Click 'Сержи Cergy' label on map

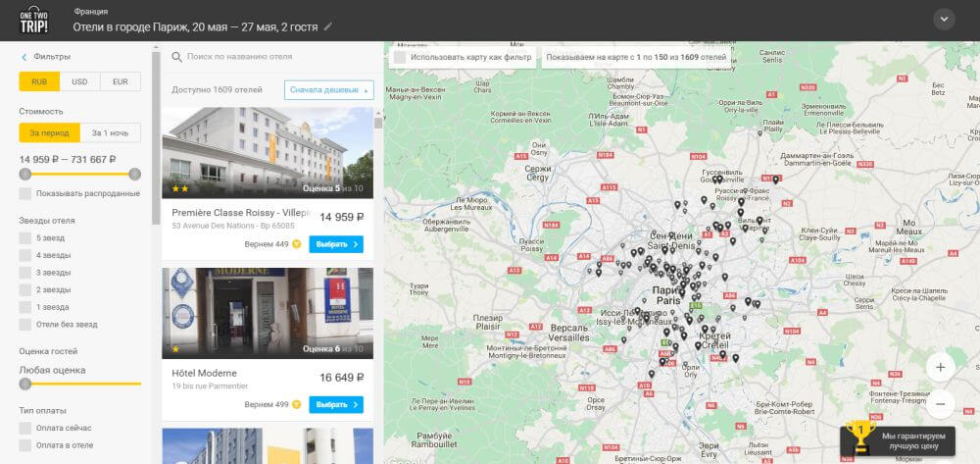(x=537, y=174)
